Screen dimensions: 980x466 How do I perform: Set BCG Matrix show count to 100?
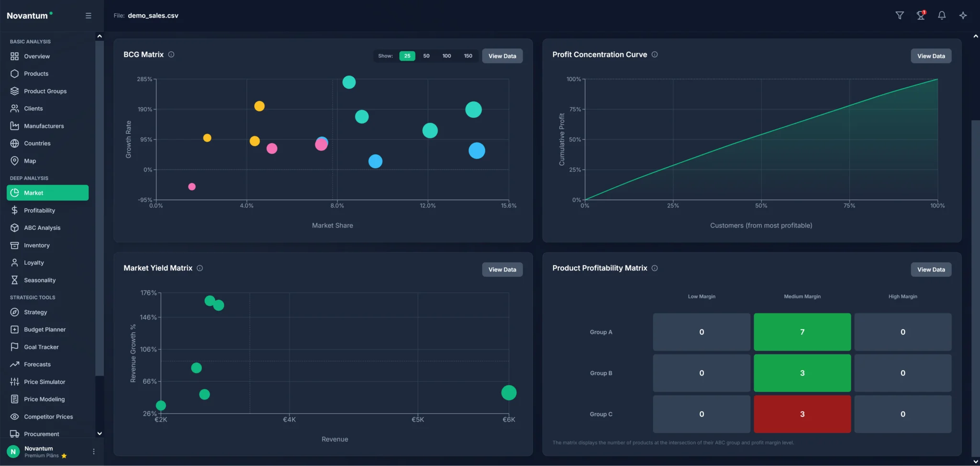pos(446,56)
